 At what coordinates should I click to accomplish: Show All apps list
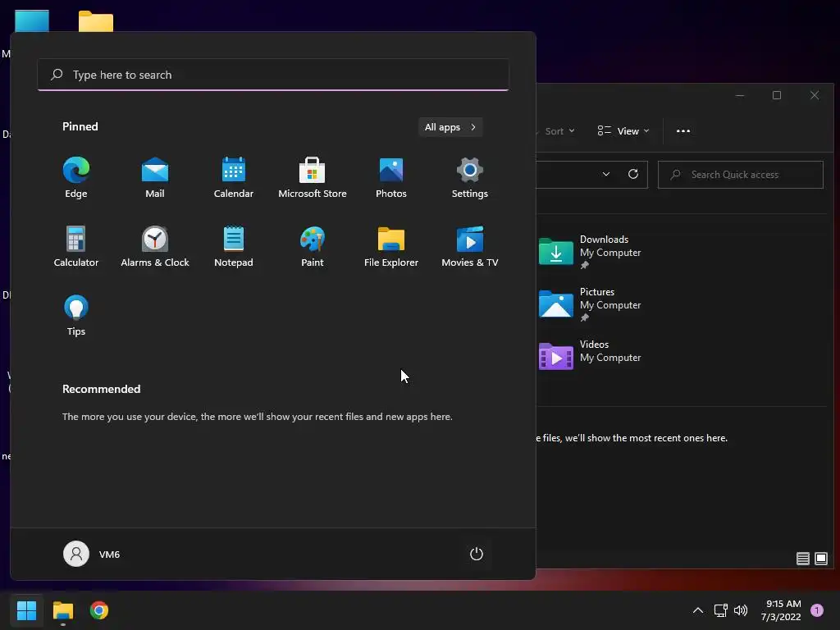tap(450, 127)
